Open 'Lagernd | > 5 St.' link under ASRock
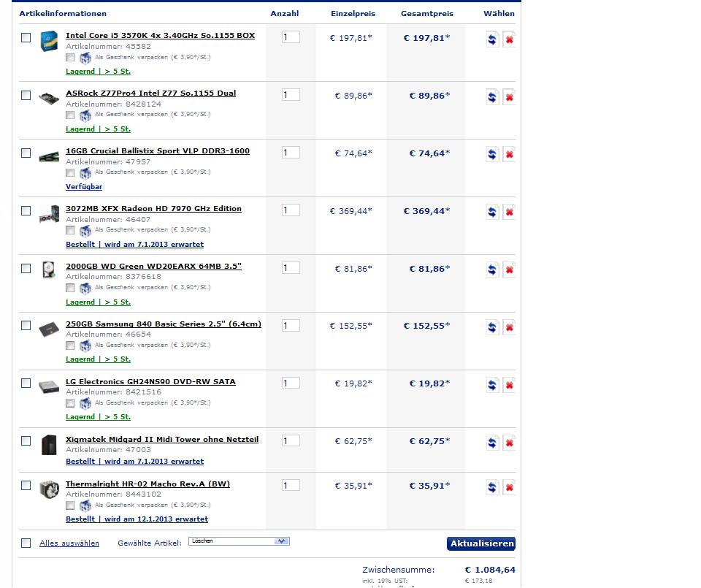The image size is (701, 588). pyautogui.click(x=98, y=129)
